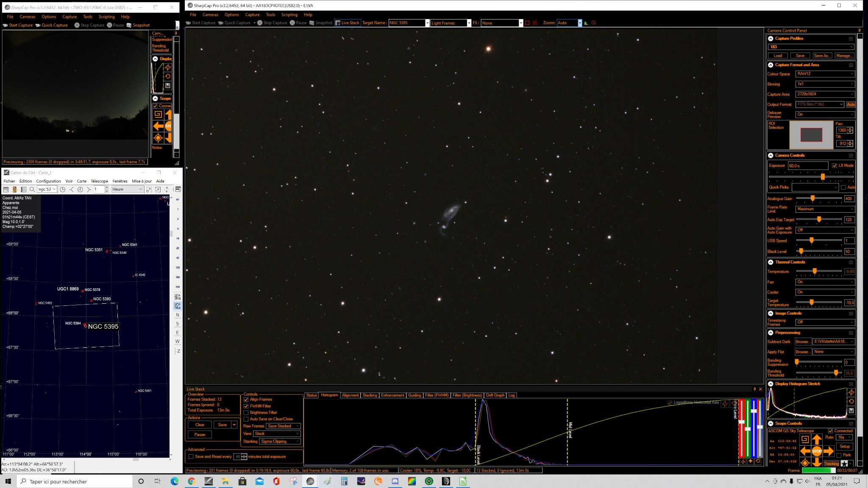
Task: Open Windows Task View on the taskbar
Action: [157, 481]
